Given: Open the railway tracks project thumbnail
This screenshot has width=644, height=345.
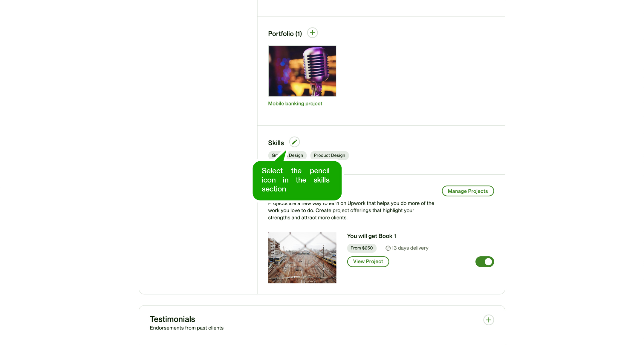Looking at the screenshot, I should (302, 258).
